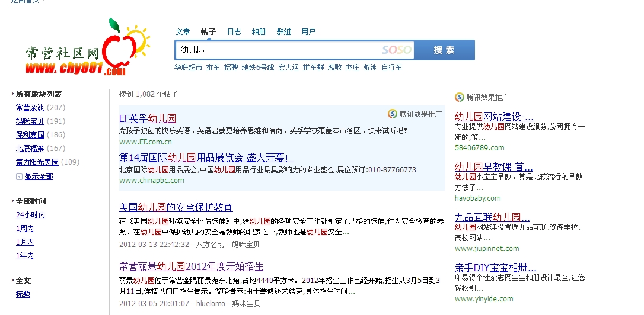
Task: Collapse the 全文 section arrow
Action: (x=12, y=281)
